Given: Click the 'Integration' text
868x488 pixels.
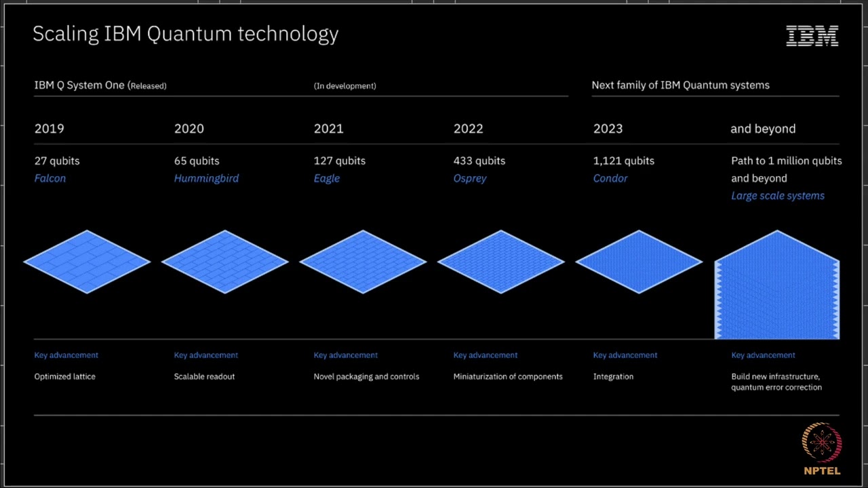Looking at the screenshot, I should (613, 377).
